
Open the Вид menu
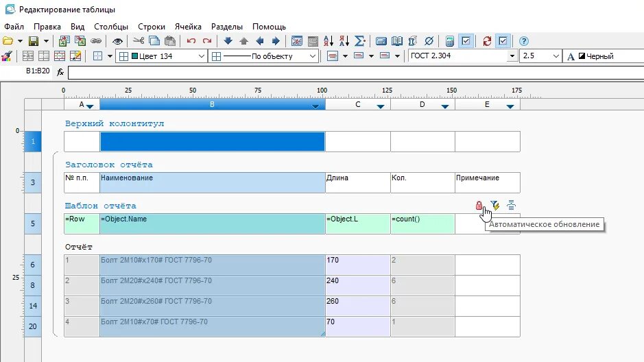click(77, 27)
